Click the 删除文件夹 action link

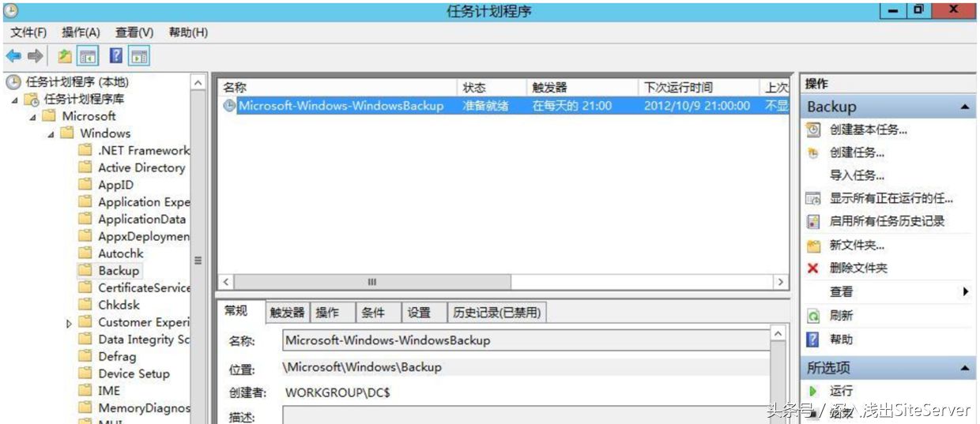(x=858, y=268)
